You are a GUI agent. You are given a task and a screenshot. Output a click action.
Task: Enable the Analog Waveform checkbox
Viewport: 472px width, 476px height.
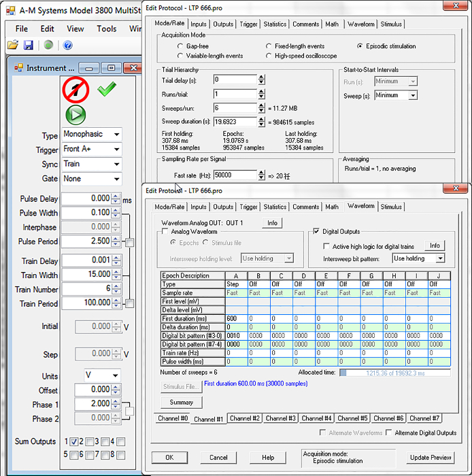click(165, 233)
